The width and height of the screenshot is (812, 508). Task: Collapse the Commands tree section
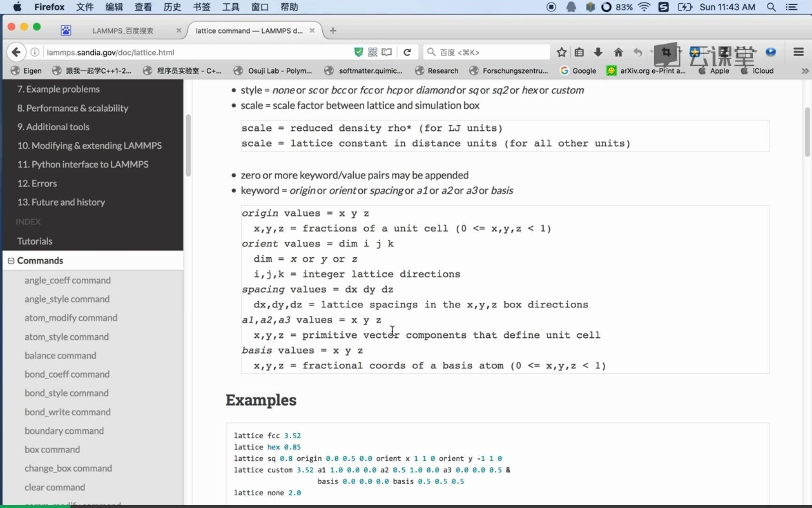click(x=11, y=261)
